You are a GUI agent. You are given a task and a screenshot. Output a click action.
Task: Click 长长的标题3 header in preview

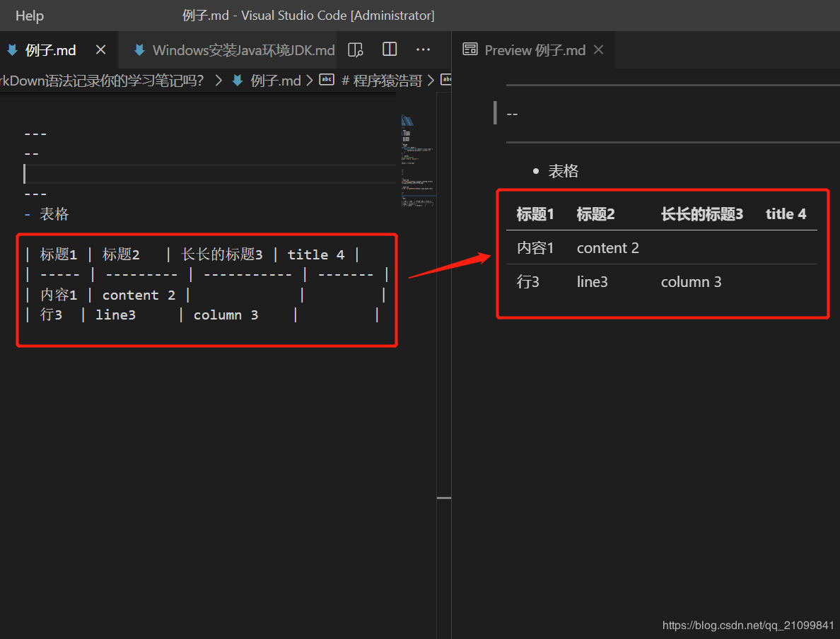point(702,214)
